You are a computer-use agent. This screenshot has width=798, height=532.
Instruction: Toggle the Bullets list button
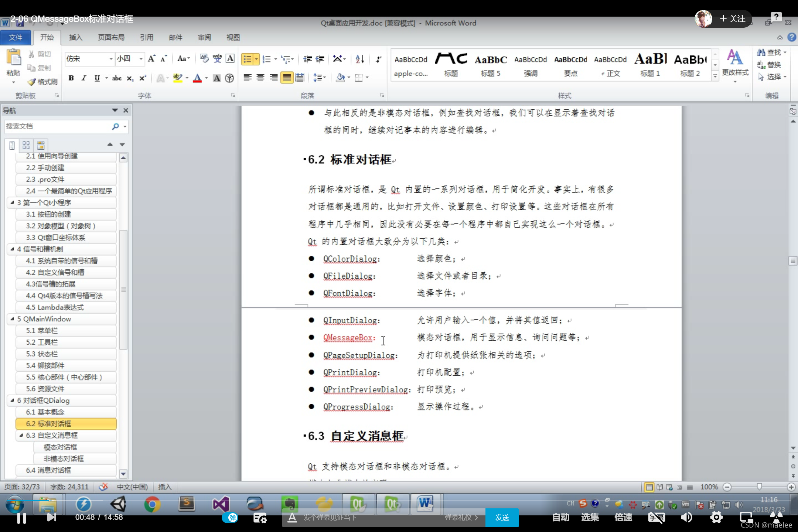click(247, 59)
